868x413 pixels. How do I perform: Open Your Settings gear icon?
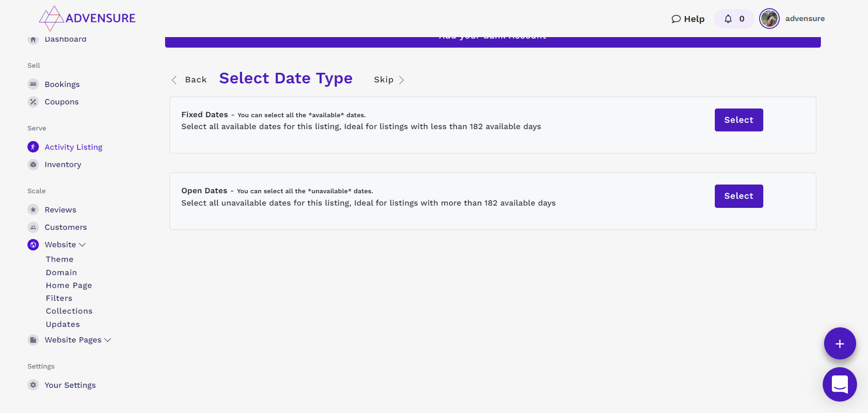pos(33,385)
